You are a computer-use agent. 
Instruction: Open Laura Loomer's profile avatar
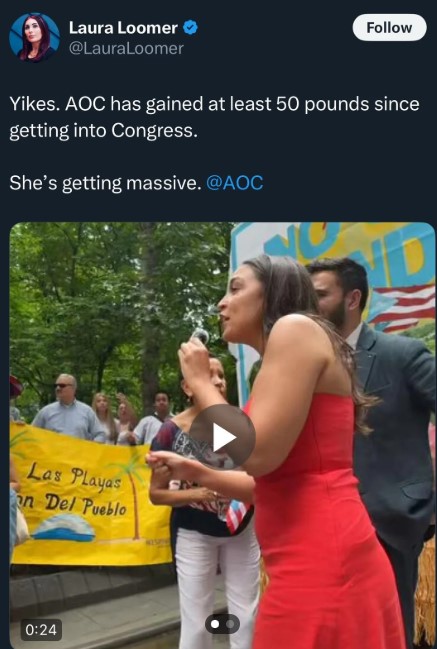click(x=34, y=38)
